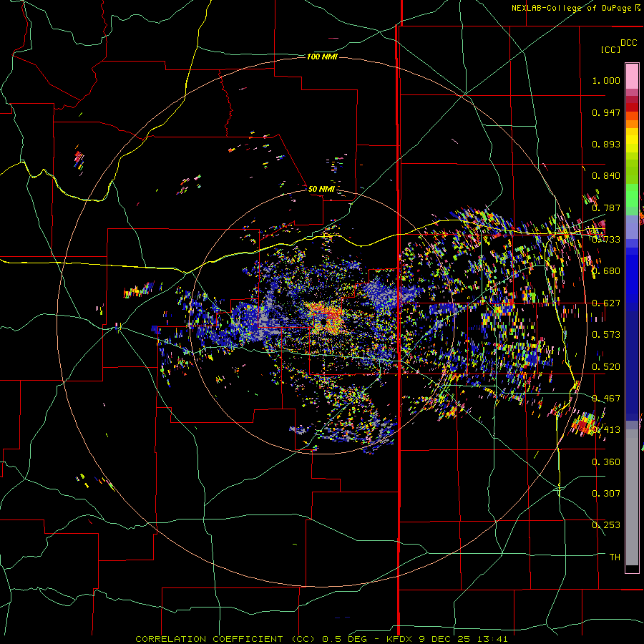Pick the red segment of the color bar
The image size is (644, 644).
(632, 107)
